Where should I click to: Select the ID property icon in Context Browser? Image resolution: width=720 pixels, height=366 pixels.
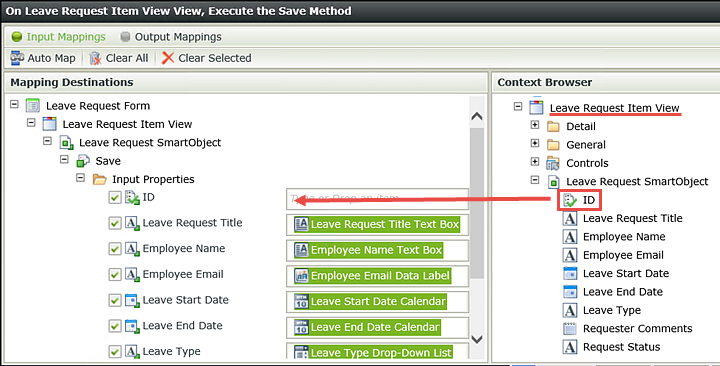pos(570,200)
